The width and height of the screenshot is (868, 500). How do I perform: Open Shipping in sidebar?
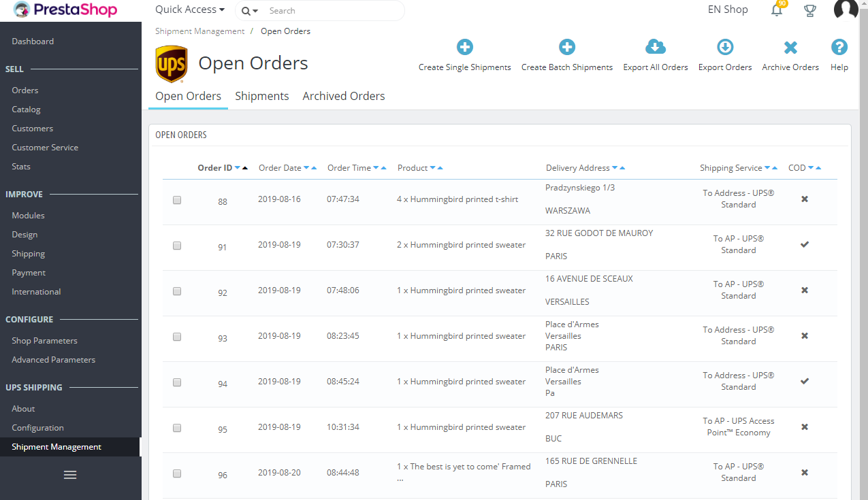click(29, 254)
